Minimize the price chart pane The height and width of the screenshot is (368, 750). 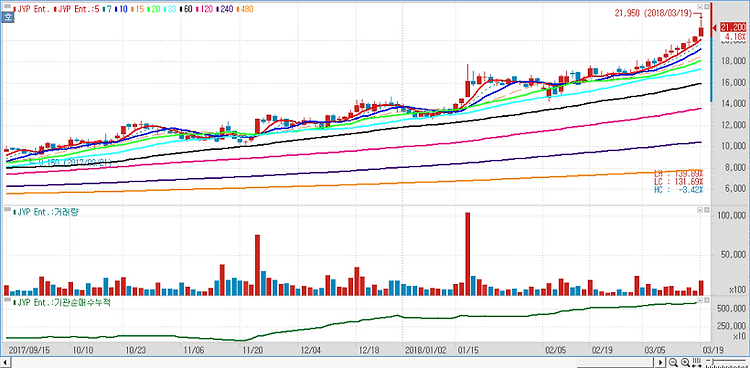pyautogui.click(x=700, y=7)
